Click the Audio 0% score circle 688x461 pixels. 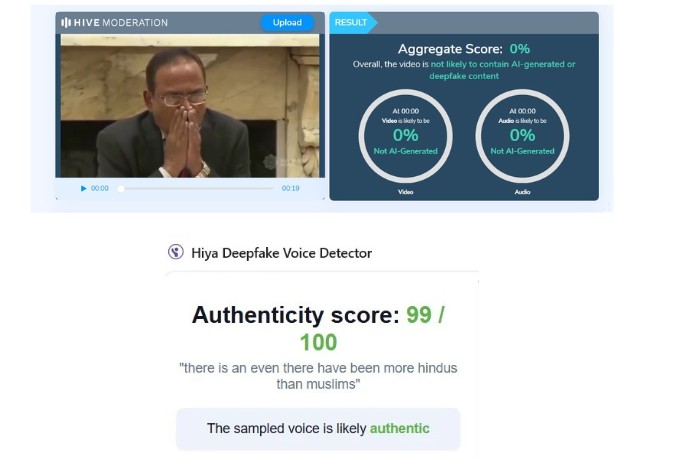pyautogui.click(x=522, y=136)
